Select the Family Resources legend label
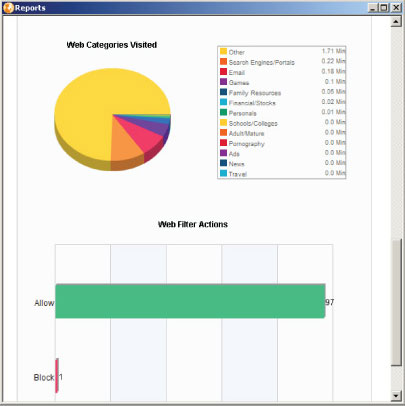Image resolution: width=405 pixels, height=406 pixels. coord(255,93)
